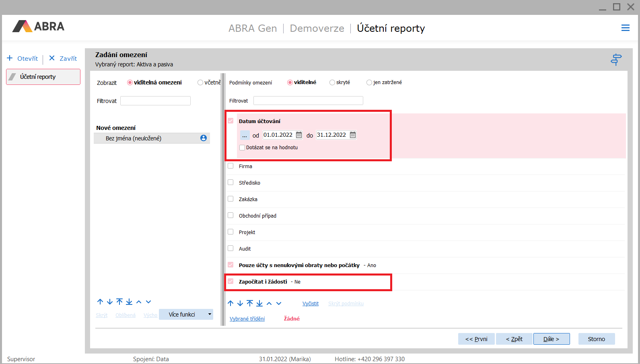Click the Vyčistit link

click(x=310, y=304)
